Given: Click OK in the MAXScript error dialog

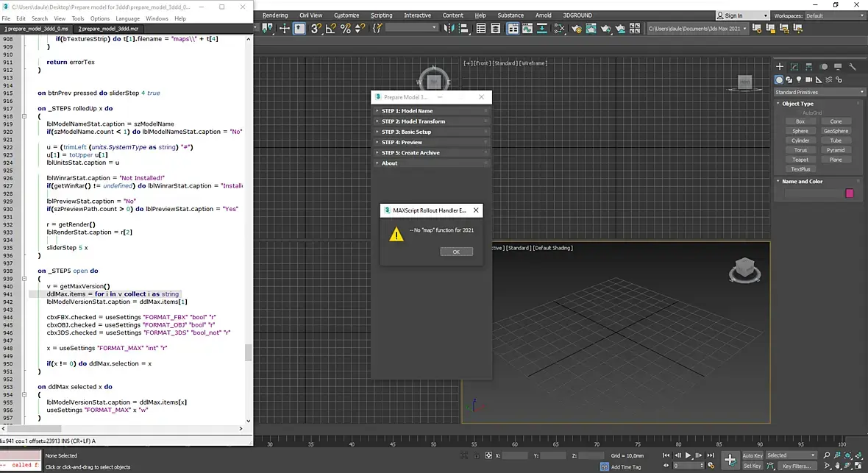Looking at the screenshot, I should [456, 252].
